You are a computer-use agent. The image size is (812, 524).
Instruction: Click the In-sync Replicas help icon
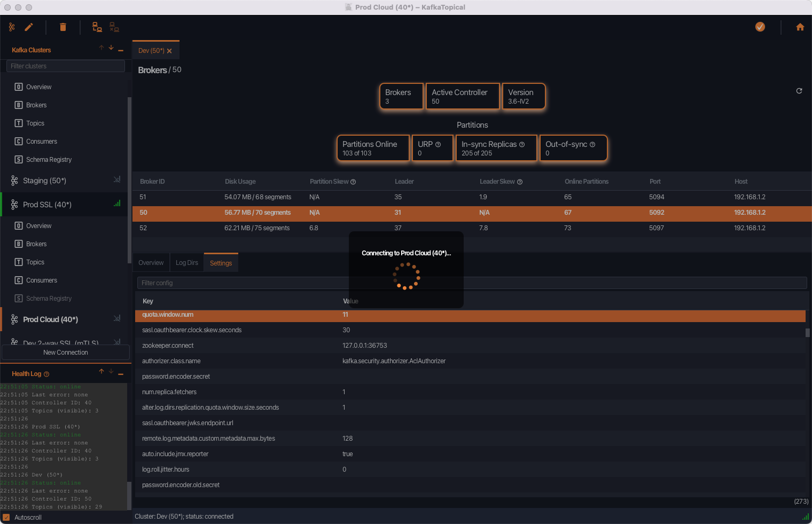(x=522, y=144)
